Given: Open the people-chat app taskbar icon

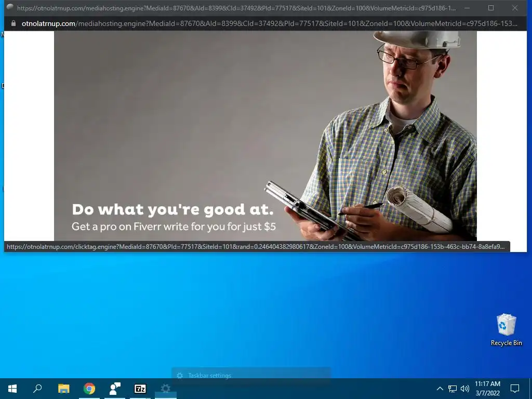Looking at the screenshot, I should click(115, 389).
